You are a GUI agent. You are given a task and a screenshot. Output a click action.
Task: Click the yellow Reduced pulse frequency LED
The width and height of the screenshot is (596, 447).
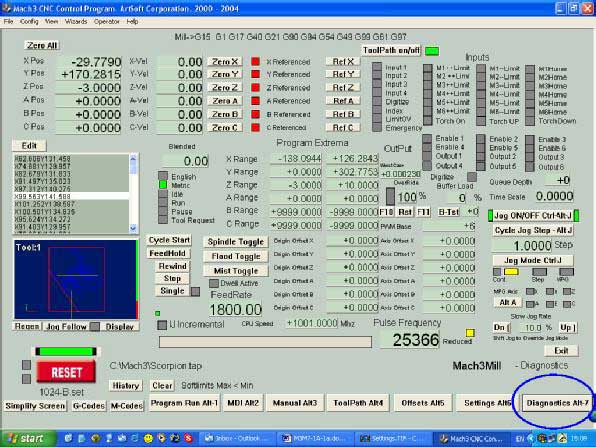pyautogui.click(x=470, y=333)
